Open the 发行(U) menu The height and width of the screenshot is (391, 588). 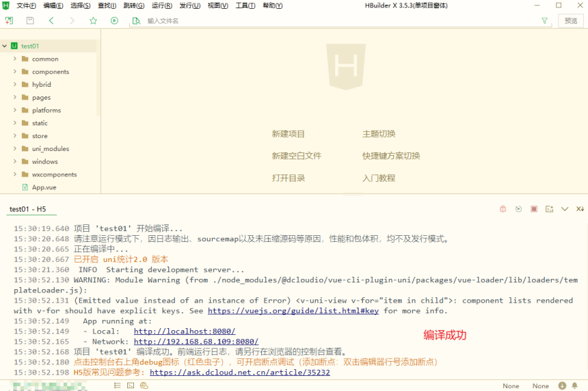[x=190, y=5]
